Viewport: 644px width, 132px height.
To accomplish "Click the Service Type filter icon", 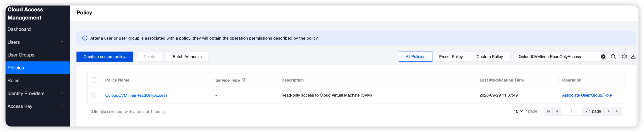I will click(244, 80).
